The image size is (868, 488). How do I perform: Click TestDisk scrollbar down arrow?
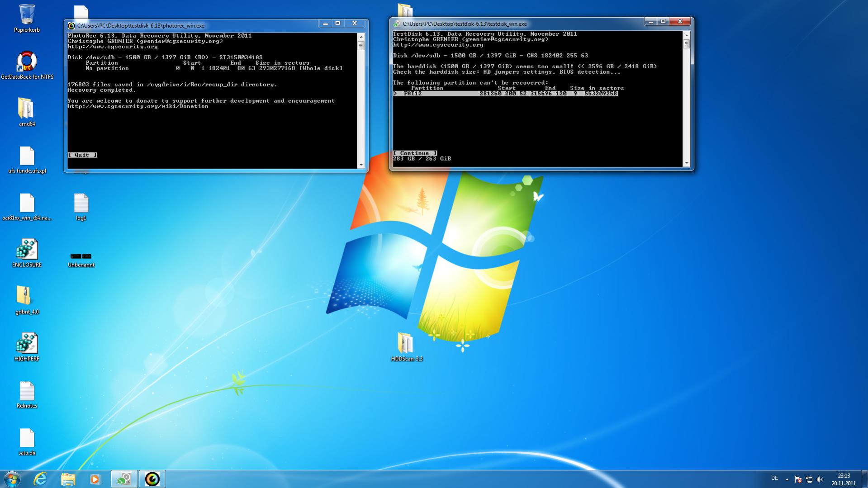tap(687, 163)
